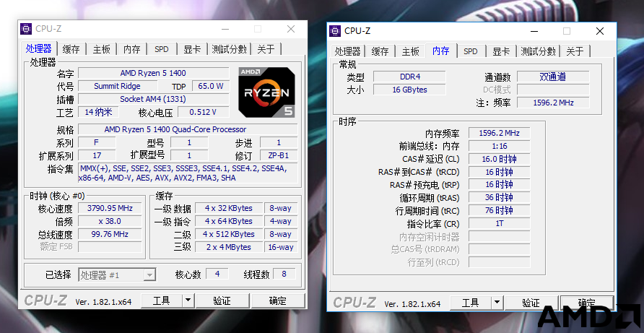Image resolution: width=644 pixels, height=333 pixels.
Task: Click the x 38.0 multiplier value
Action: pos(110,221)
